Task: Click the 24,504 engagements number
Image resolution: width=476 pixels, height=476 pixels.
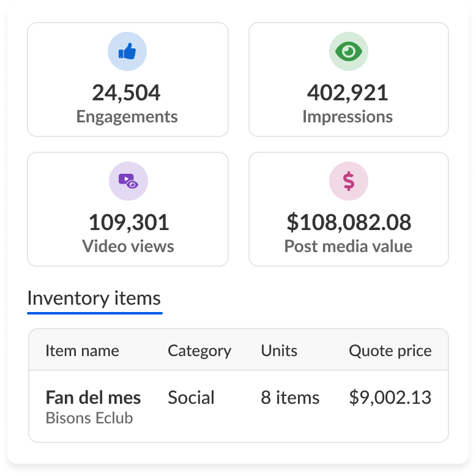Action: 127,93
